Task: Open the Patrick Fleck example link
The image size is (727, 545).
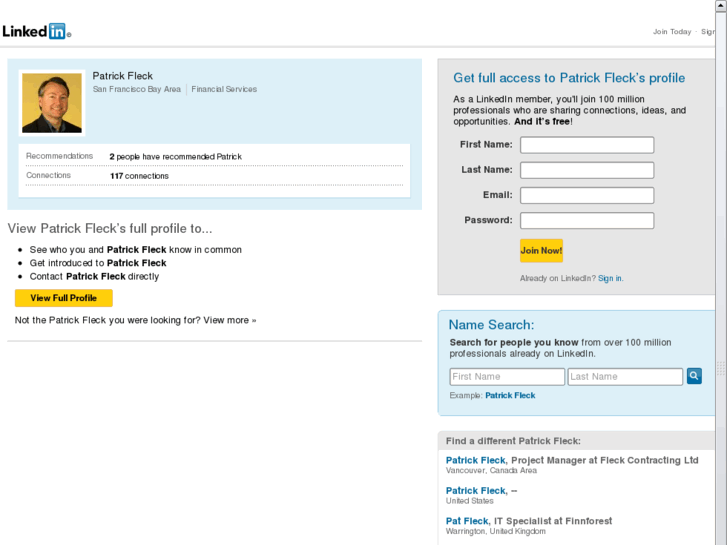Action: click(x=510, y=395)
